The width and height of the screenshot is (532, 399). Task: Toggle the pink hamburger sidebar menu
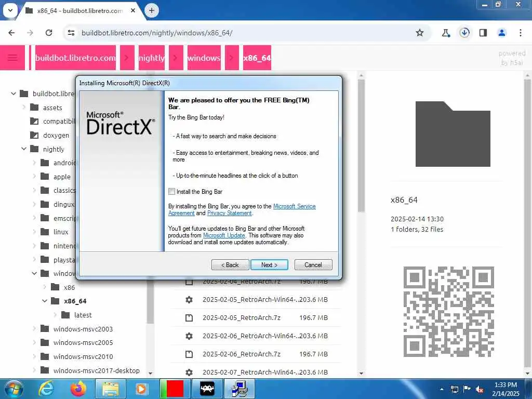[12, 58]
